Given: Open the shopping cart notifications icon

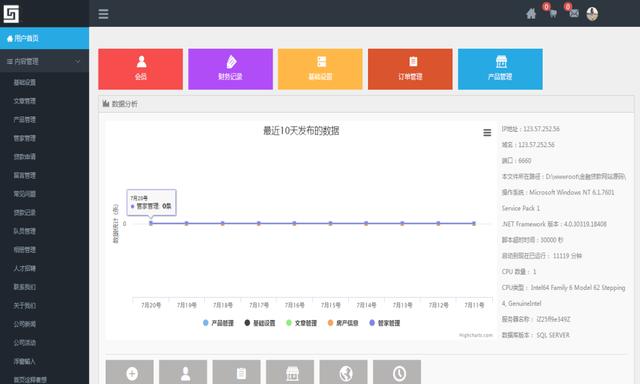Looking at the screenshot, I should (553, 14).
